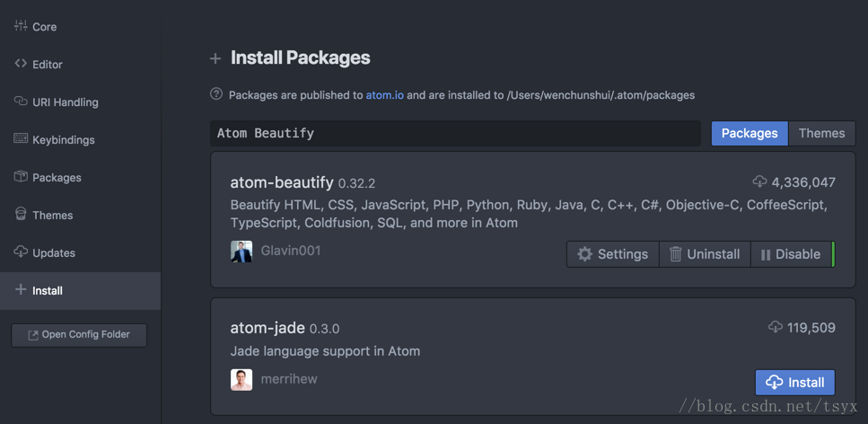Switch search to Packages

point(750,134)
